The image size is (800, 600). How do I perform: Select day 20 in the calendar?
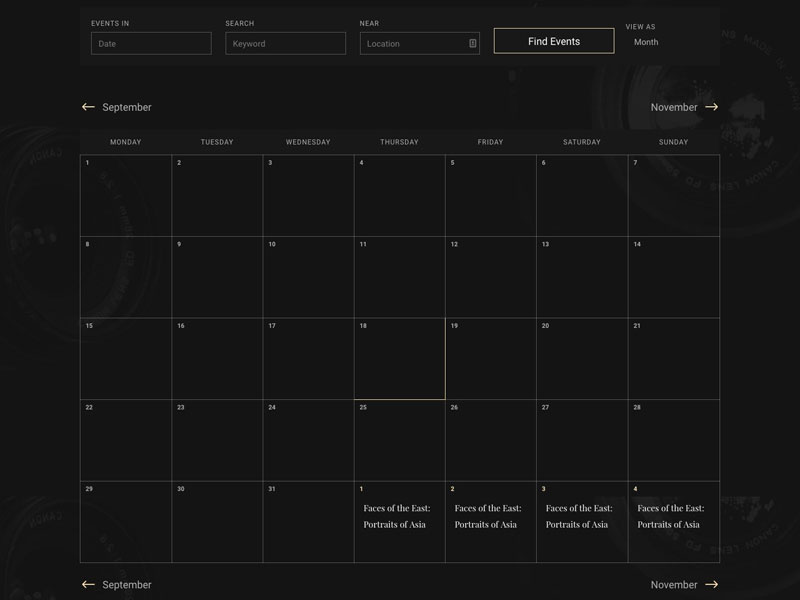582,359
